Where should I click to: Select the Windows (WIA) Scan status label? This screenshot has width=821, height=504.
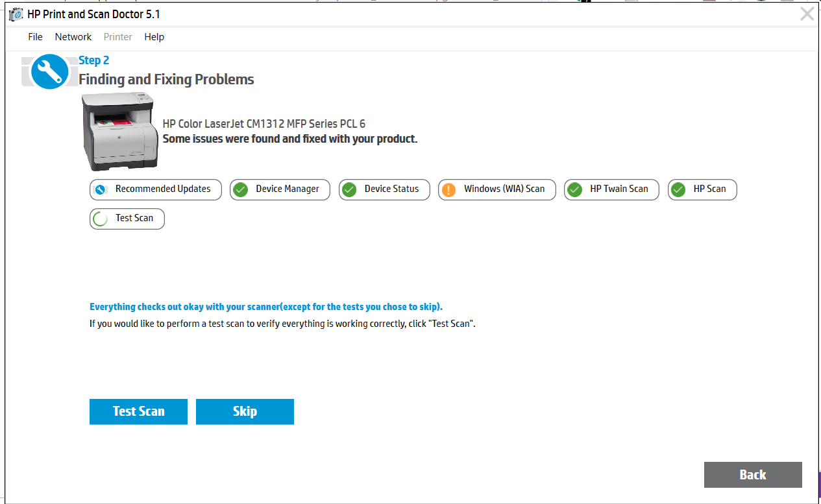pyautogui.click(x=504, y=189)
